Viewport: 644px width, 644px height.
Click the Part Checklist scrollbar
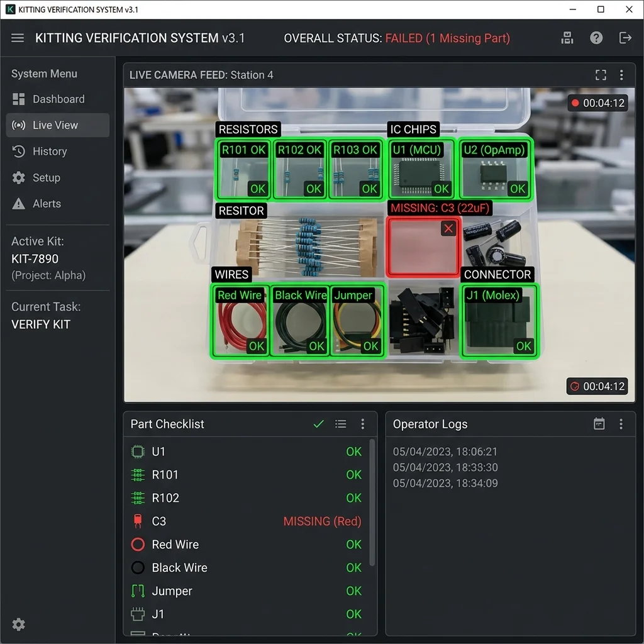(x=372, y=502)
